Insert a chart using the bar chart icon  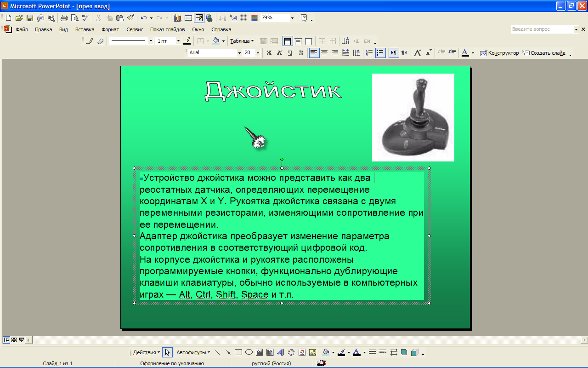[x=178, y=18]
